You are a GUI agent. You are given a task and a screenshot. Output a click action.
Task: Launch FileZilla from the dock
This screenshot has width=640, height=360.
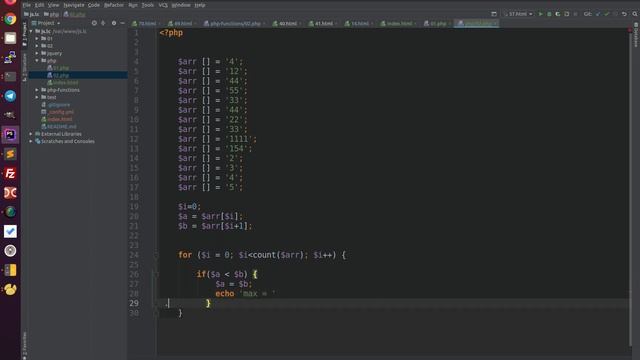(10, 173)
